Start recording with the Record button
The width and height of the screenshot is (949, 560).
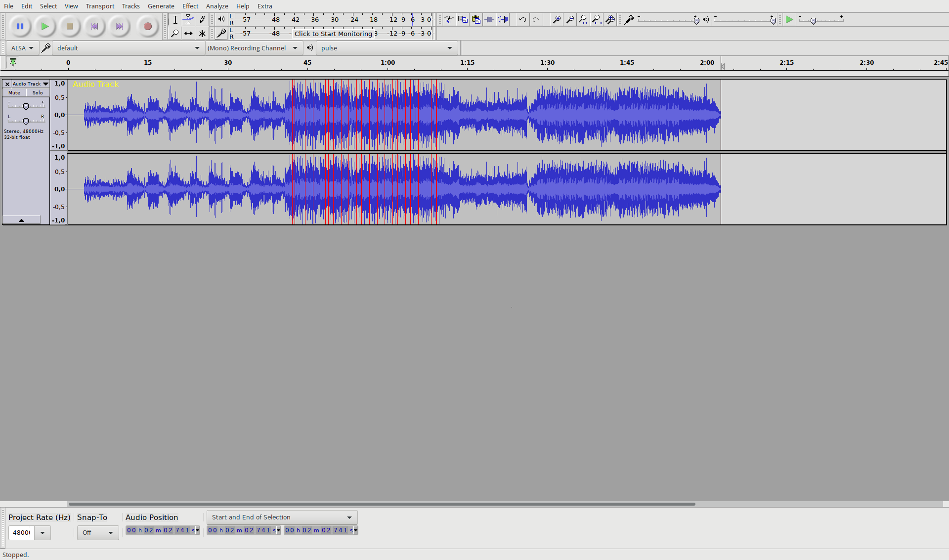147,27
